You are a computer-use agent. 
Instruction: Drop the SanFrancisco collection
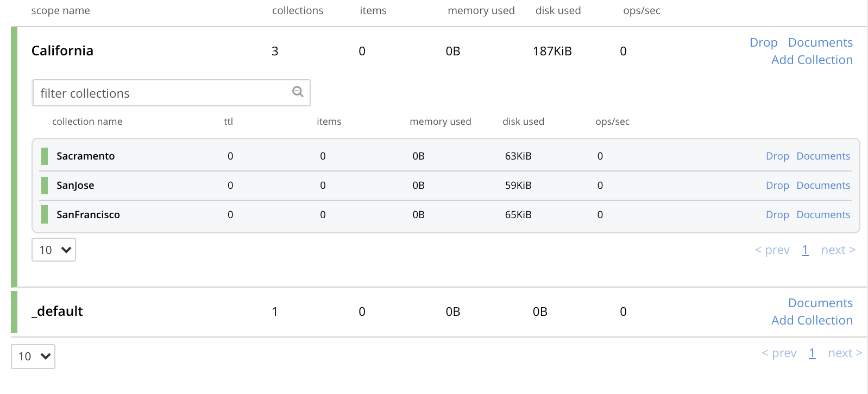777,215
